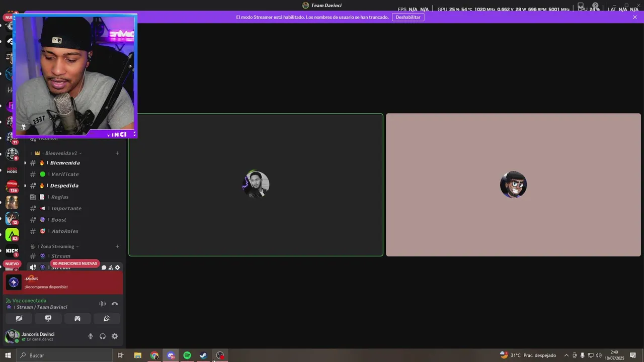
Task: Select the left participant's video tile
Action: [256, 185]
